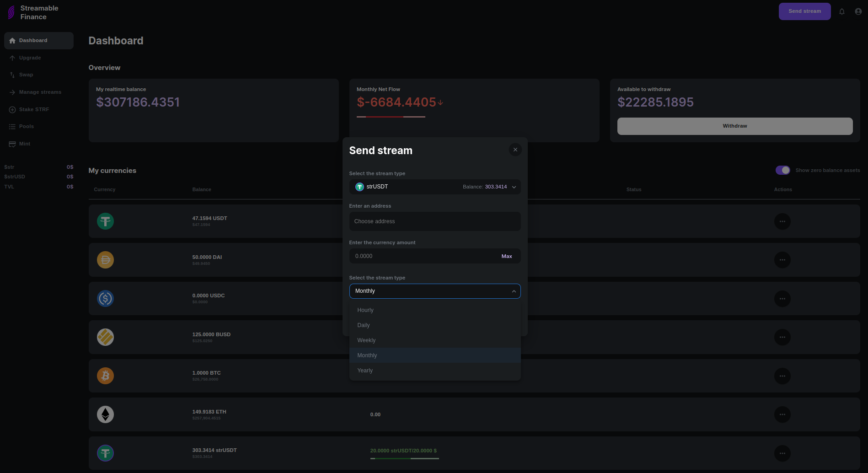Click the ETH currency icon

(x=105, y=414)
